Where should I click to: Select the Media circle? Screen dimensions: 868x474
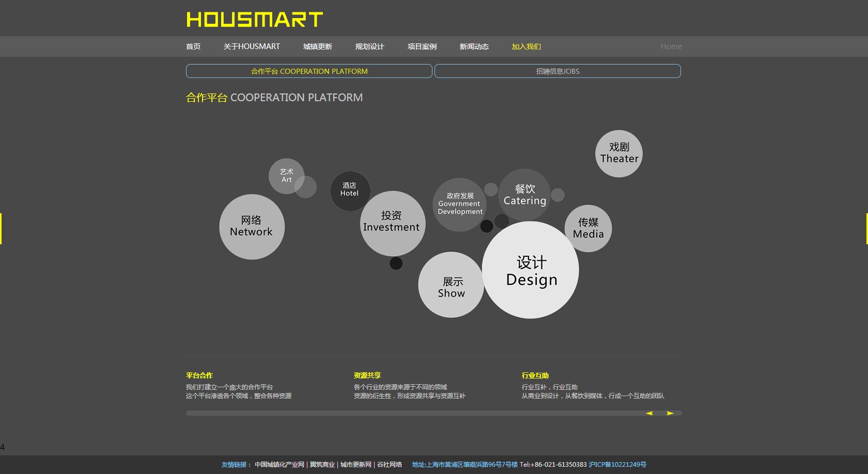pos(588,229)
